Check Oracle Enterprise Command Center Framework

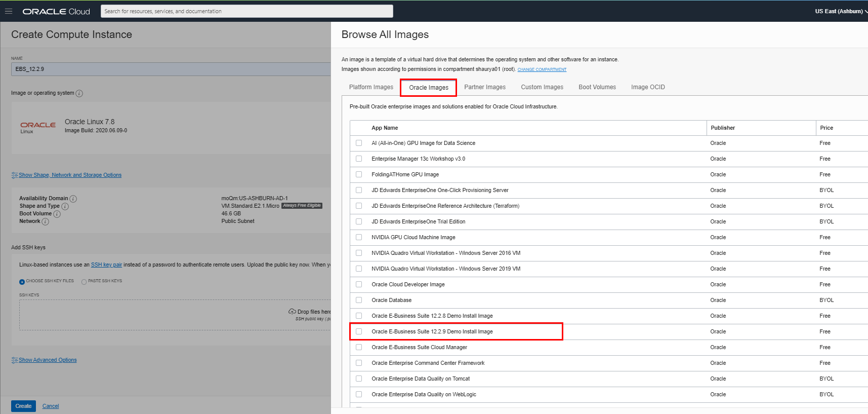(x=359, y=363)
